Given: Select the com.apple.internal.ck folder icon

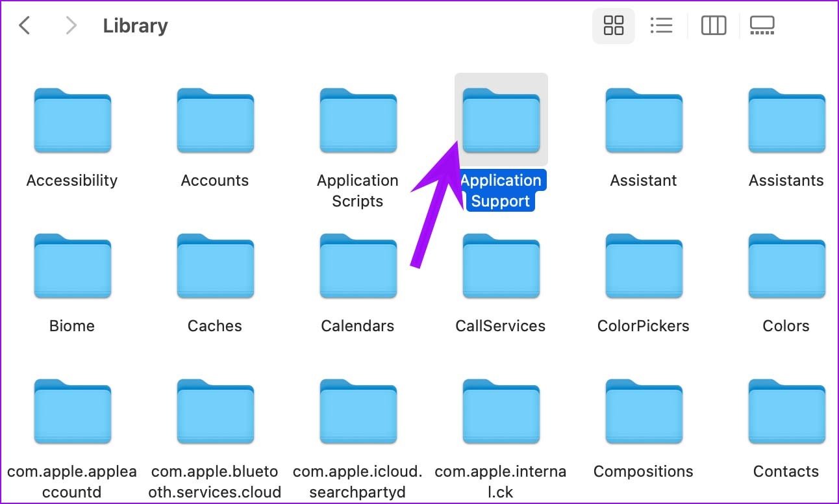Looking at the screenshot, I should (x=501, y=411).
